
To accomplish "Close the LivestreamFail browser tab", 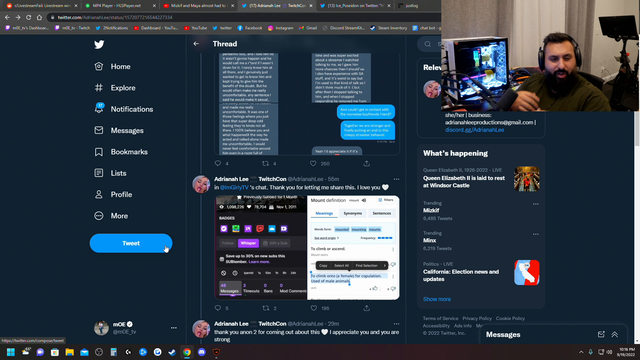I will tap(76, 6).
